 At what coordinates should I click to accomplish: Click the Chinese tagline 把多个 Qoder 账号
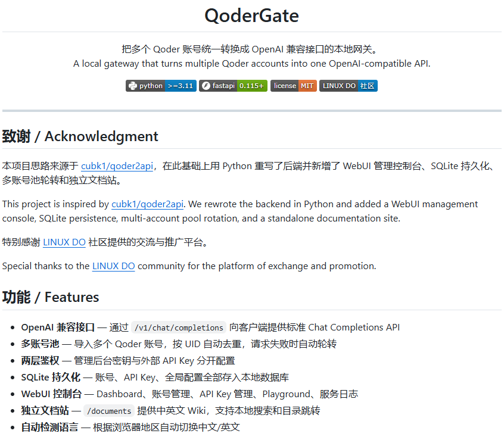tap(251, 49)
